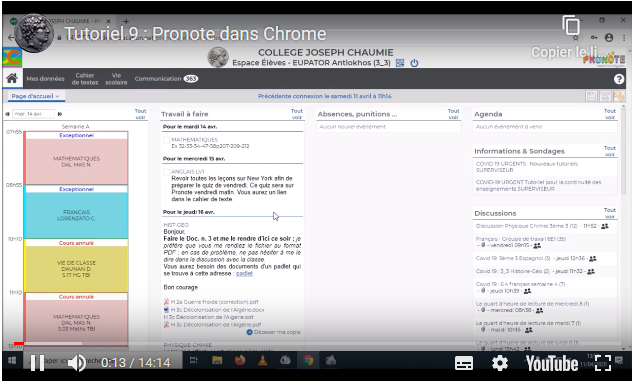Open H 3c Décolonisation de l'Algérie.odt

point(208,317)
